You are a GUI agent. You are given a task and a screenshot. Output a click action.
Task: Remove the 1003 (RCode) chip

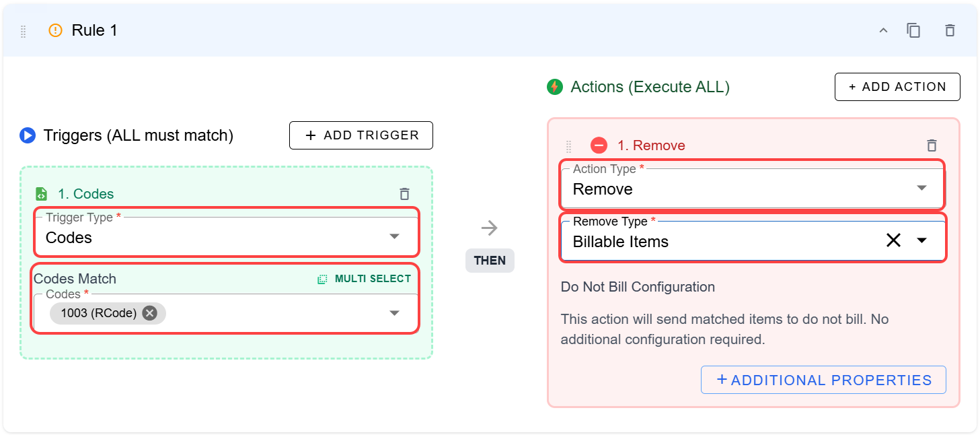tap(150, 313)
